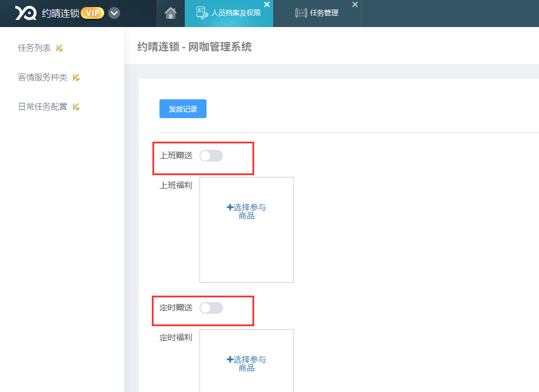Click 选择参与商品 in the 上班福利 box

coord(246,212)
